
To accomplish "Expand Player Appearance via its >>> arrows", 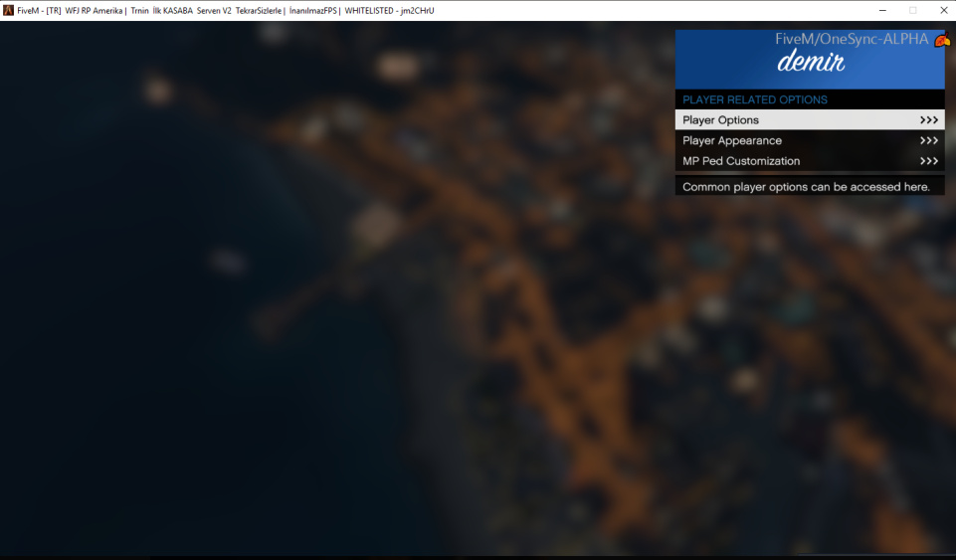I will point(928,141).
